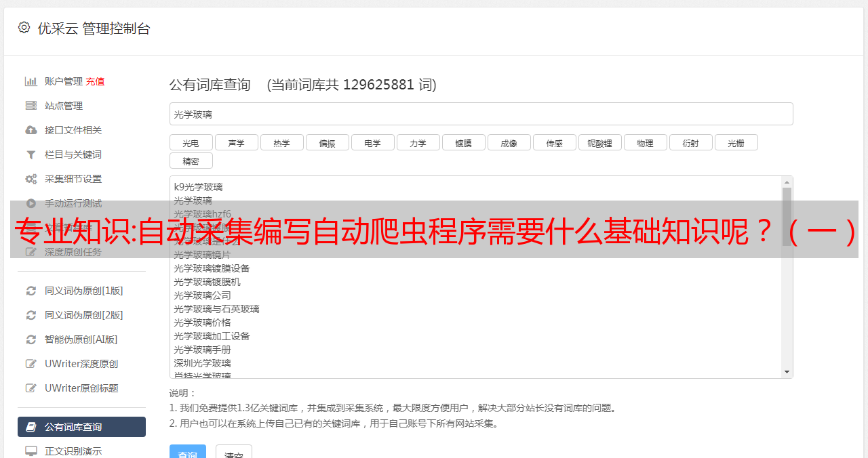
Task: Select the 光学玻璃镀膜机 result line
Action: [x=207, y=282]
